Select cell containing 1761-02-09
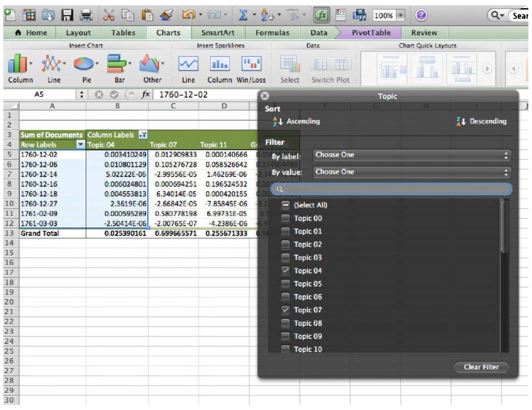The height and width of the screenshot is (410, 532). [52, 213]
